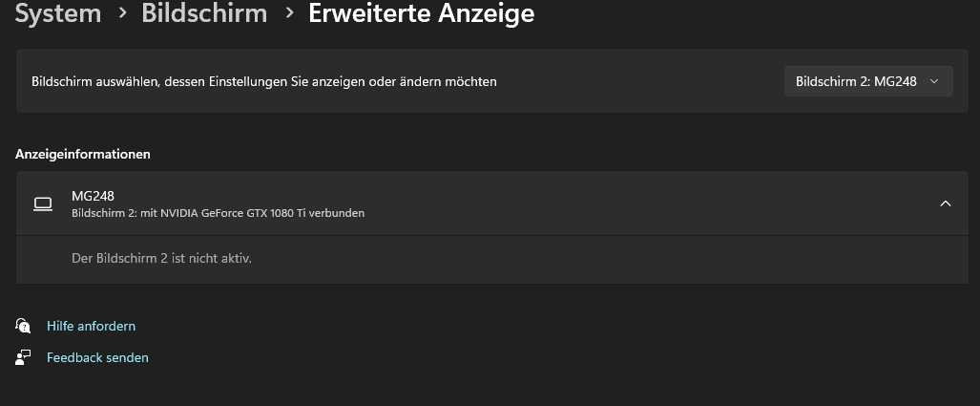Click the help icon next to Hilfe anfordern
This screenshot has height=406, width=980.
click(24, 326)
